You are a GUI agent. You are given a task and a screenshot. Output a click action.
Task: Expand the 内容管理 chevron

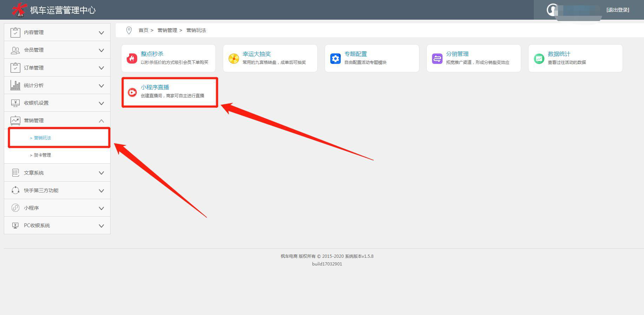(101, 33)
